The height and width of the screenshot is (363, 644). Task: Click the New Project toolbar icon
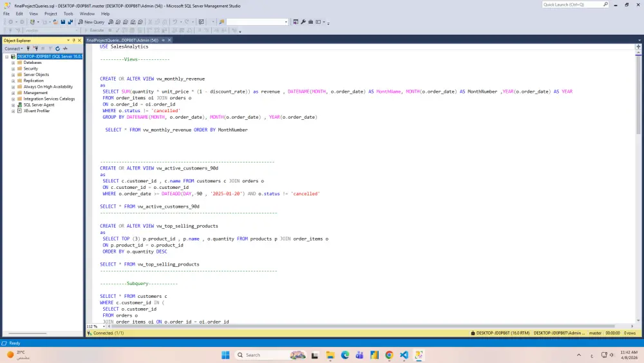(x=32, y=22)
